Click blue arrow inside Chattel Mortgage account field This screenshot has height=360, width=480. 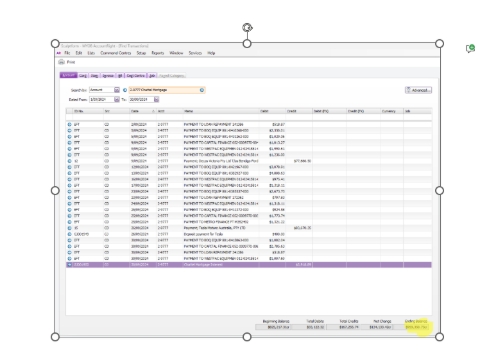click(x=202, y=90)
